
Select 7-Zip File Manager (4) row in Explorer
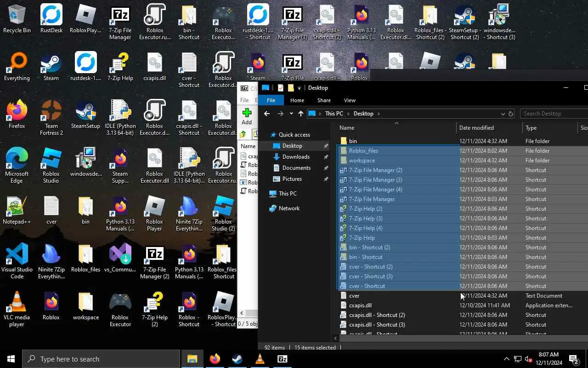pos(463,190)
